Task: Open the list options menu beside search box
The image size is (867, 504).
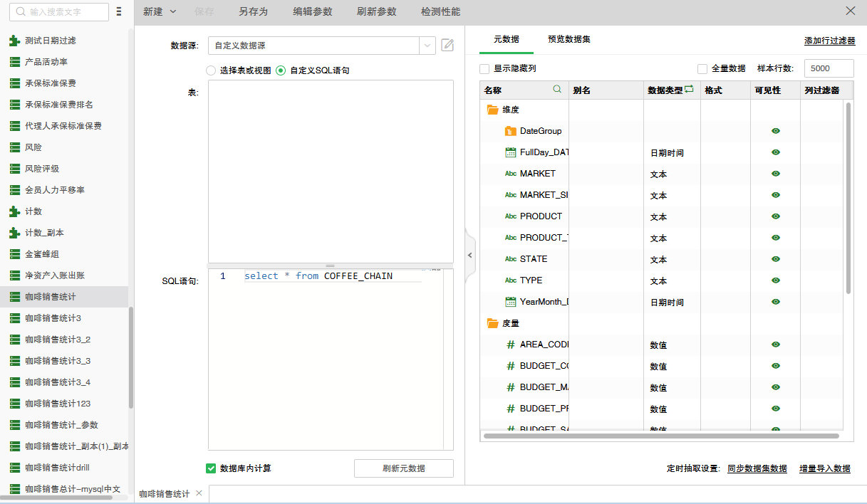Action: coord(119,12)
